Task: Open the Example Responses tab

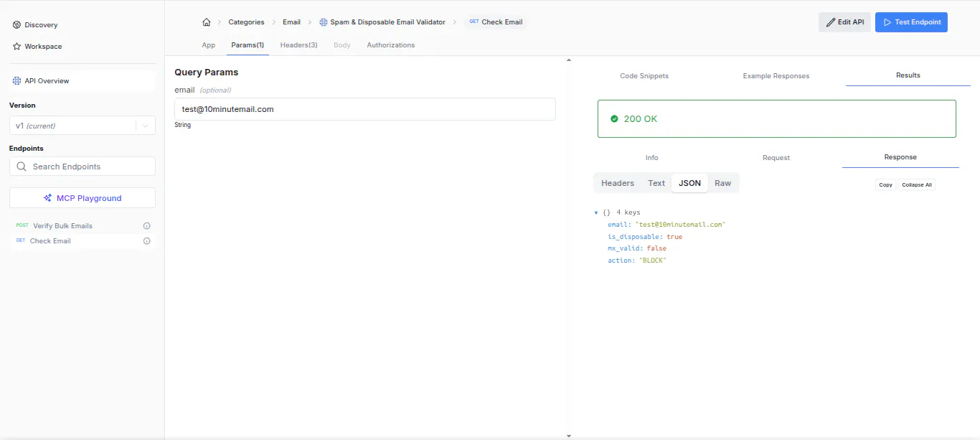Action: click(x=776, y=75)
